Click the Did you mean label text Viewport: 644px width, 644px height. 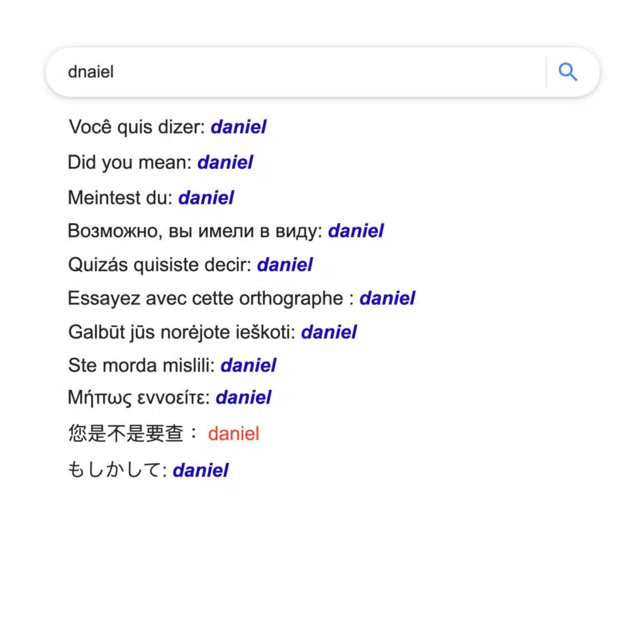click(x=129, y=162)
